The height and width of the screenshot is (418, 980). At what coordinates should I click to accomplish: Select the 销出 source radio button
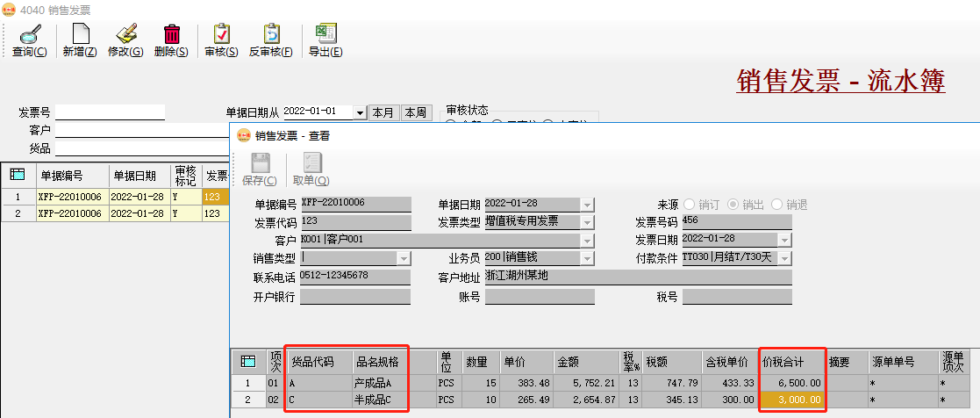(x=733, y=204)
